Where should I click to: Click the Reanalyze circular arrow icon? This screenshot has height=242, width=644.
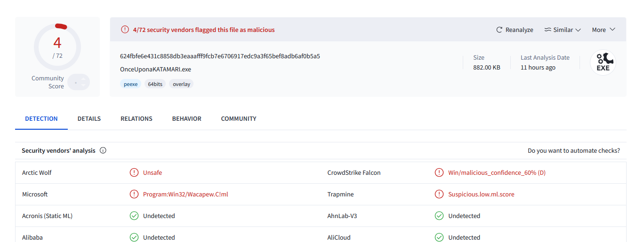[x=499, y=30]
